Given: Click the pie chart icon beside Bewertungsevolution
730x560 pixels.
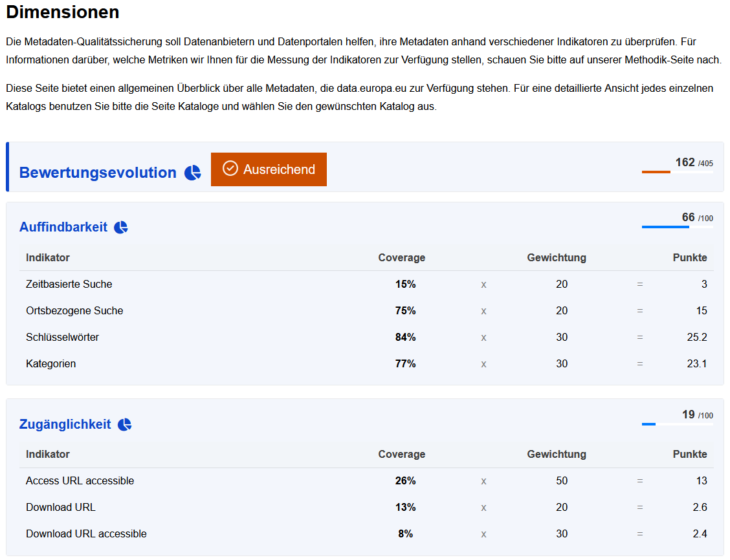Looking at the screenshot, I should (193, 173).
